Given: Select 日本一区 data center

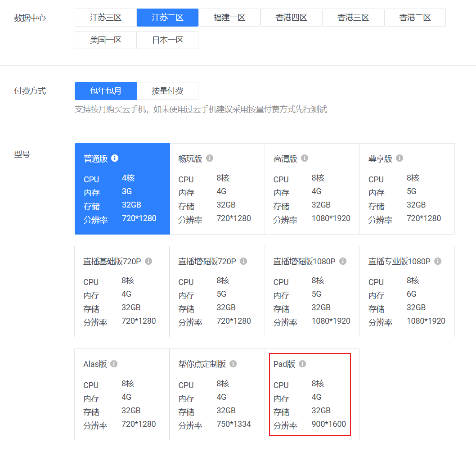Looking at the screenshot, I should pos(167,40).
